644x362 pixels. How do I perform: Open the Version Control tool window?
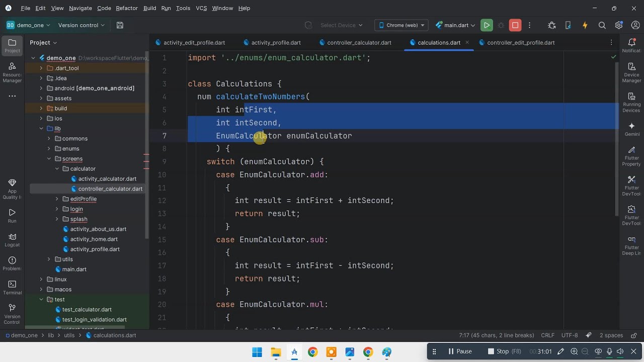click(12, 314)
